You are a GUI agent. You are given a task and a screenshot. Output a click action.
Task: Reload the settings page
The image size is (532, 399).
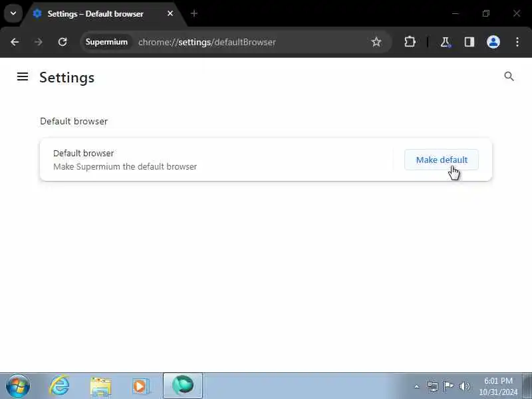tap(63, 42)
